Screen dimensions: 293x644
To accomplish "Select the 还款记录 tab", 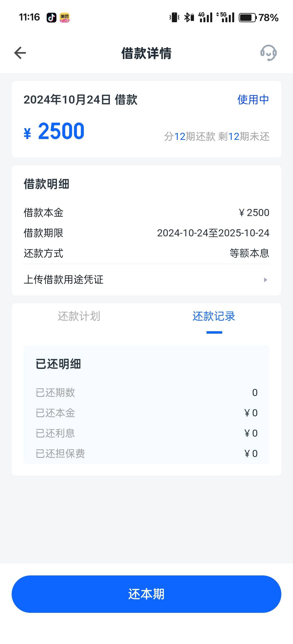I will [214, 316].
